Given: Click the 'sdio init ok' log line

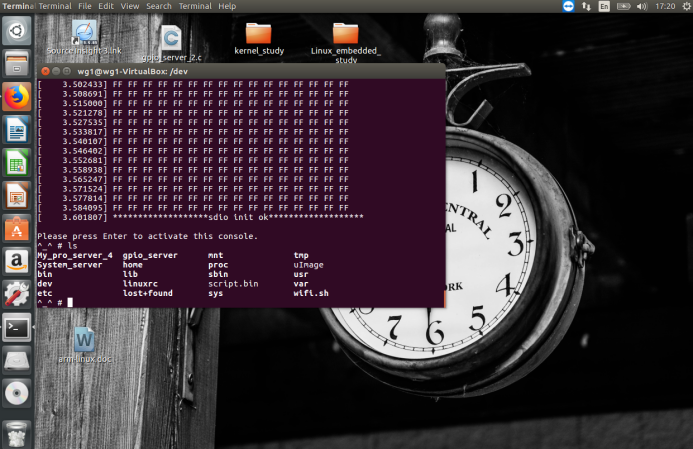Looking at the screenshot, I should 238,217.
